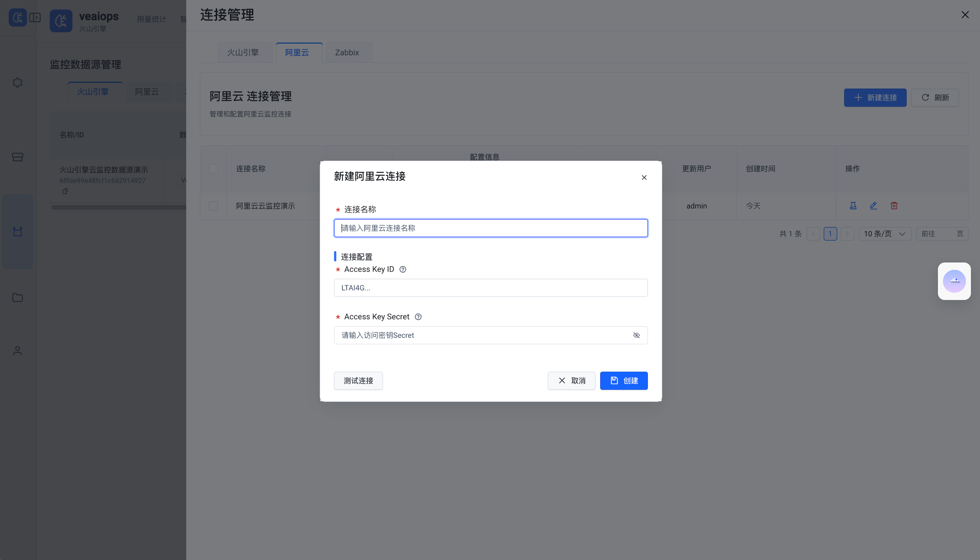Toggle visibility of the Access Key Secret
Image resolution: width=980 pixels, height=560 pixels.
(x=636, y=335)
